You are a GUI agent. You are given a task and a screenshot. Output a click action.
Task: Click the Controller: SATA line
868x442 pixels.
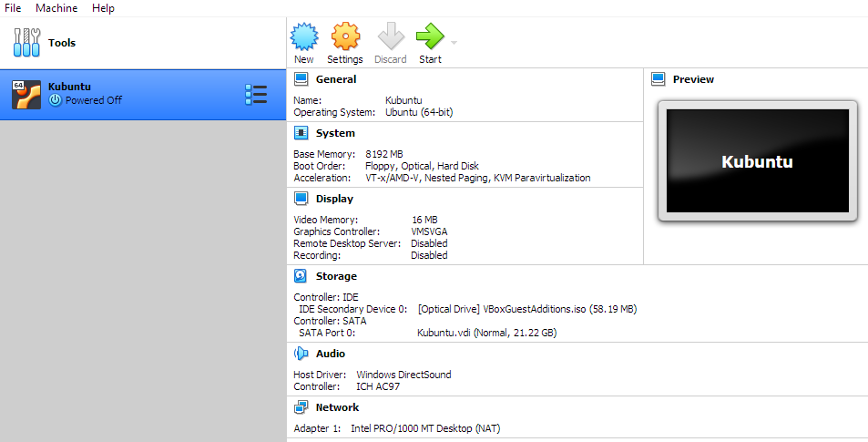coord(330,321)
